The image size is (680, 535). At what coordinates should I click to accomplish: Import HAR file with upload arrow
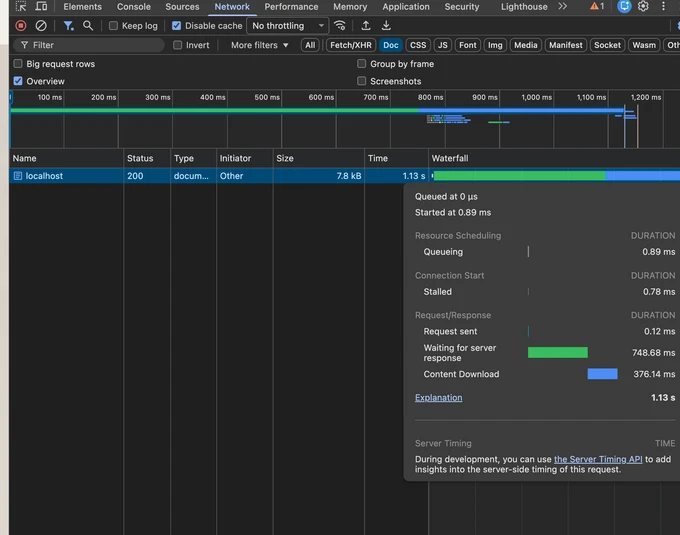366,26
